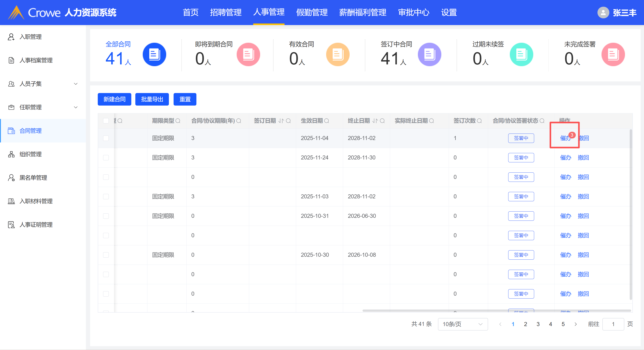Toggle the select-all checkbox in table header
Screen dimensions: 644x350
point(106,121)
